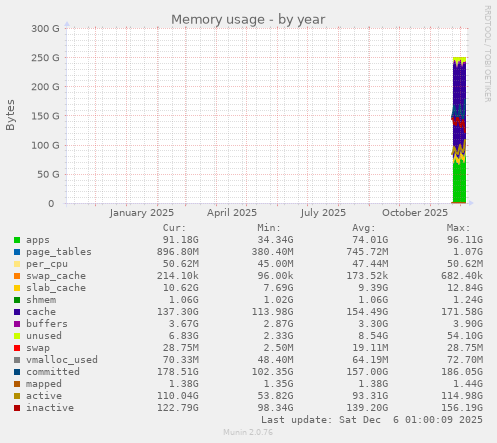The height and width of the screenshot is (443, 497).
Task: Click the dark red inactive legend swatch
Action: click(x=17, y=408)
